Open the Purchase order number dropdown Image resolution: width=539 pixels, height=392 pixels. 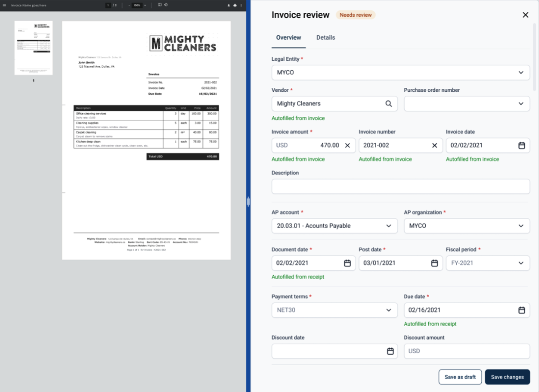tap(520, 104)
